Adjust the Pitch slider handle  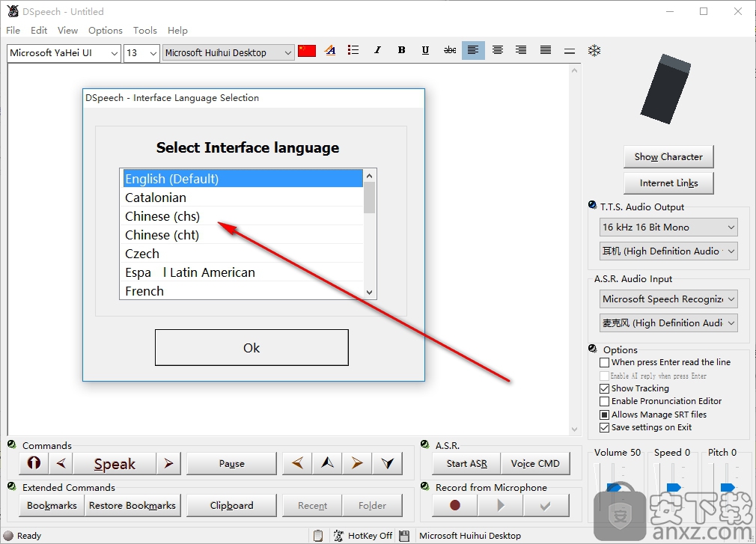(727, 487)
